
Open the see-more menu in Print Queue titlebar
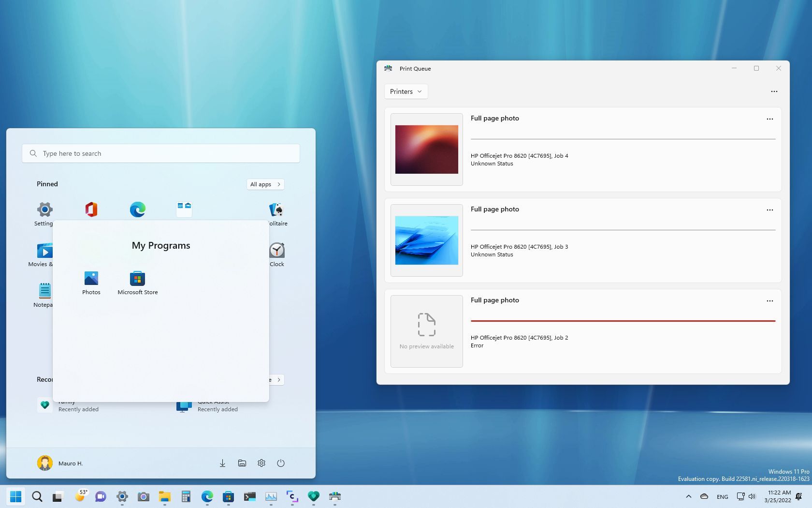coord(774,91)
